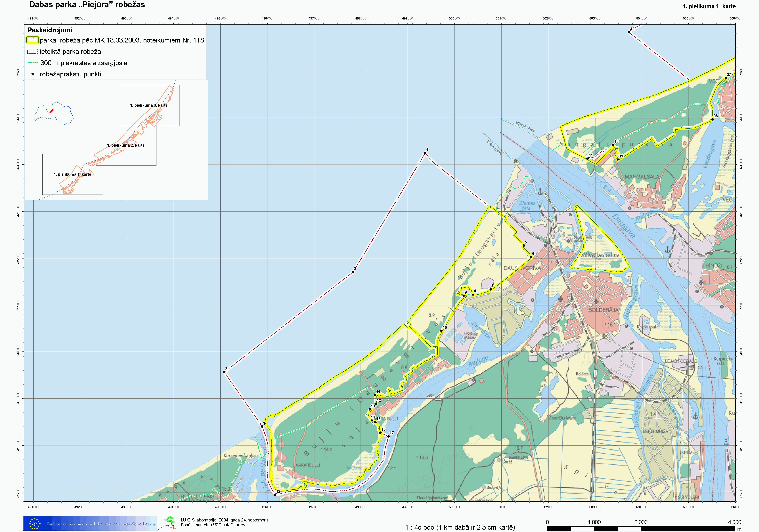This screenshot has height=532, width=759.
Task: Click the 'Austrumu mols' pier label
Action: coord(525,127)
